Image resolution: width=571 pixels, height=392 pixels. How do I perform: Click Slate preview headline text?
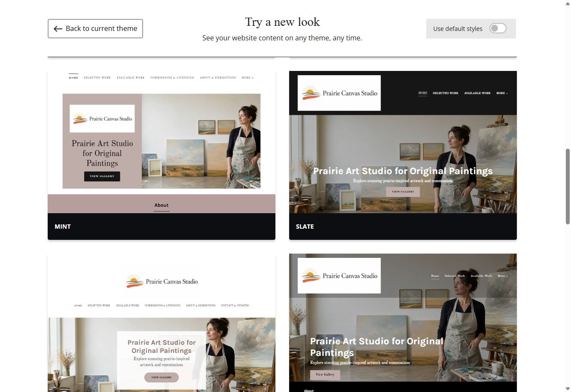pos(403,171)
